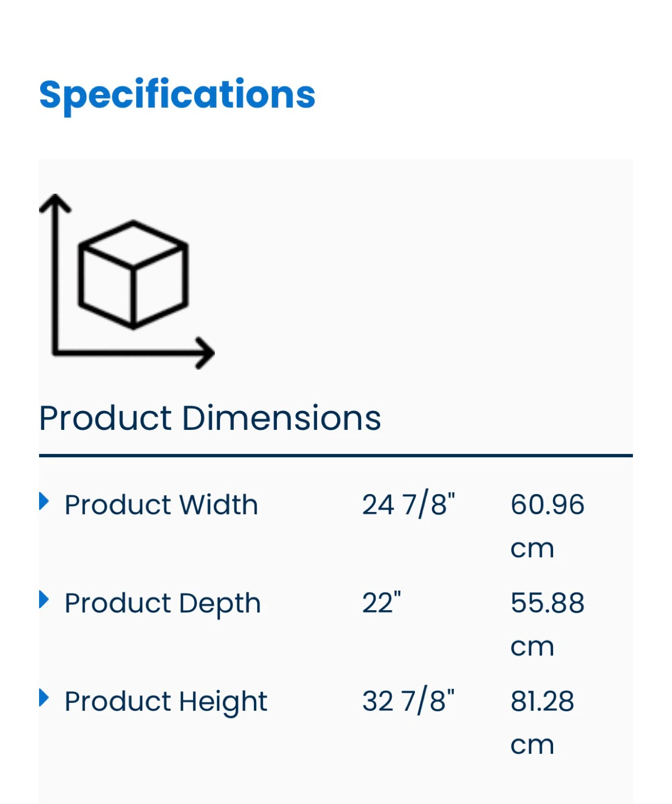Click the Product Height label
672x804 pixels.
tap(166, 701)
